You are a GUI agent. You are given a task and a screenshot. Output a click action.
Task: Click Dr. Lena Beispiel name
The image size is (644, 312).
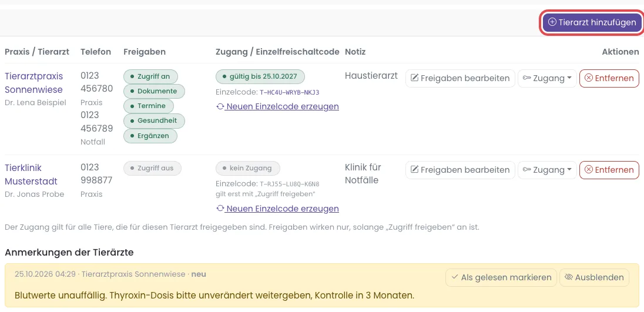pos(35,103)
